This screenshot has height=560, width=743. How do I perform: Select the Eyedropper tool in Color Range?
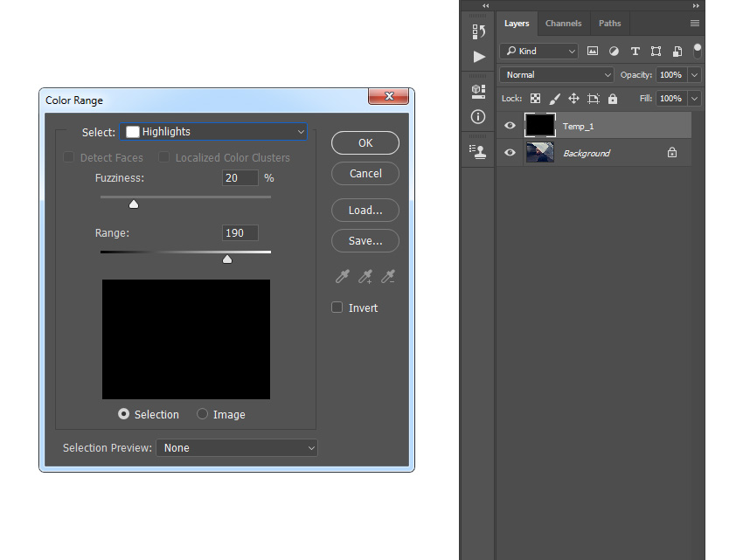(x=342, y=276)
